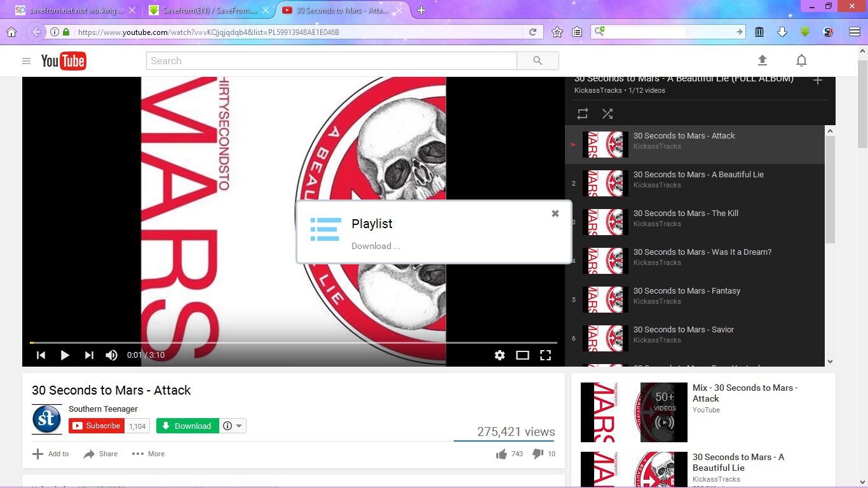This screenshot has width=868, height=488.
Task: Click the playlist panel scrollbar
Action: (830, 189)
